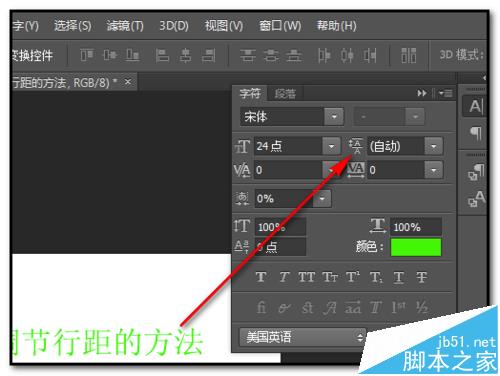Image resolution: width=500 pixels, height=376 pixels.
Task: Toggle faux bold style
Action: point(261,277)
